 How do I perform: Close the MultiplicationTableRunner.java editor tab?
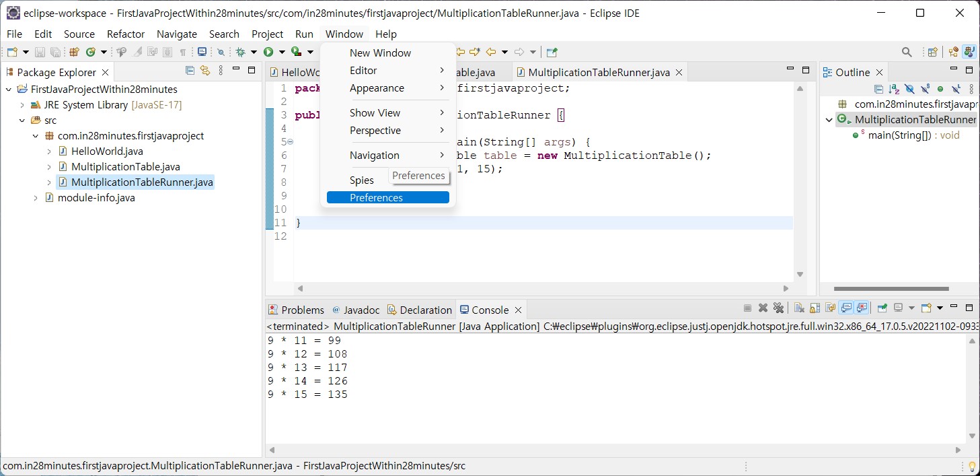pyautogui.click(x=679, y=73)
